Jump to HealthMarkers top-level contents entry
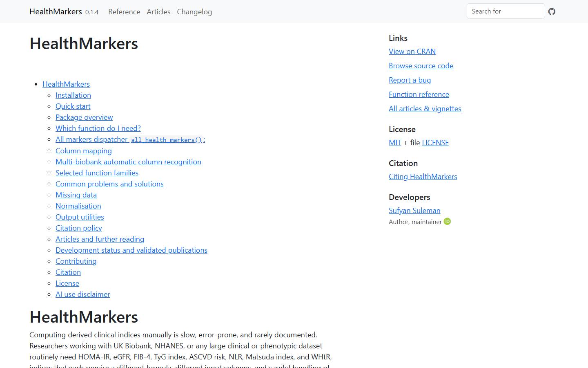 [x=66, y=84]
